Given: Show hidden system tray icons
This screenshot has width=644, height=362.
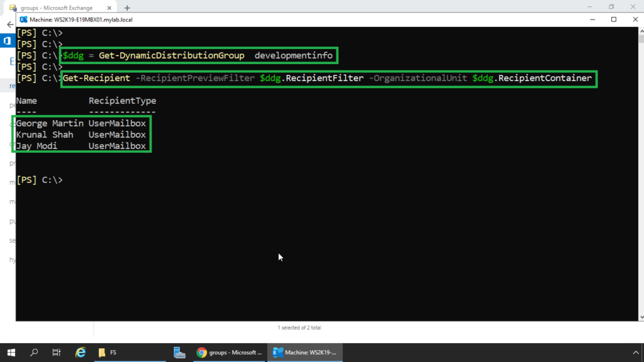Looking at the screenshot, I should [635, 353].
